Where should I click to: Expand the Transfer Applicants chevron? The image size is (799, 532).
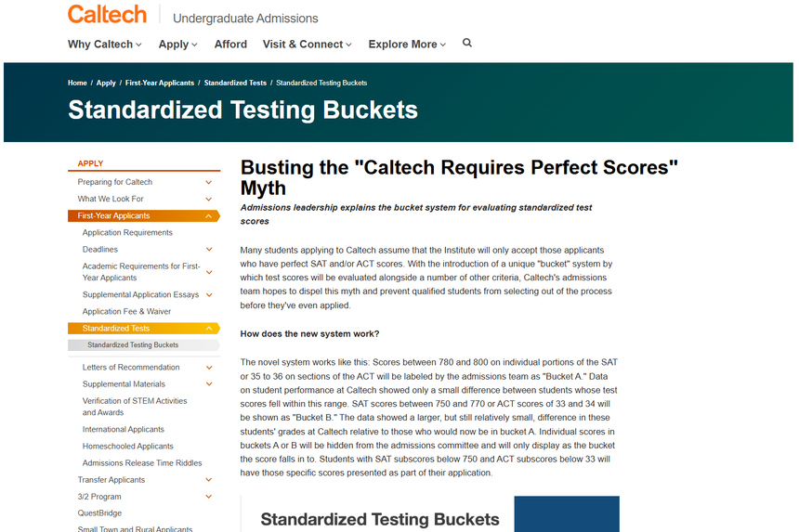209,480
